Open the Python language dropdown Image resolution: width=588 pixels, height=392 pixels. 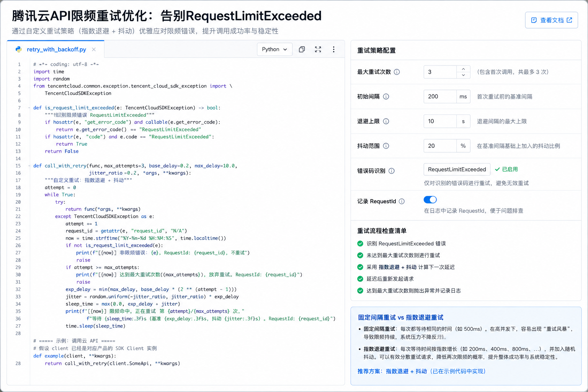click(x=274, y=49)
